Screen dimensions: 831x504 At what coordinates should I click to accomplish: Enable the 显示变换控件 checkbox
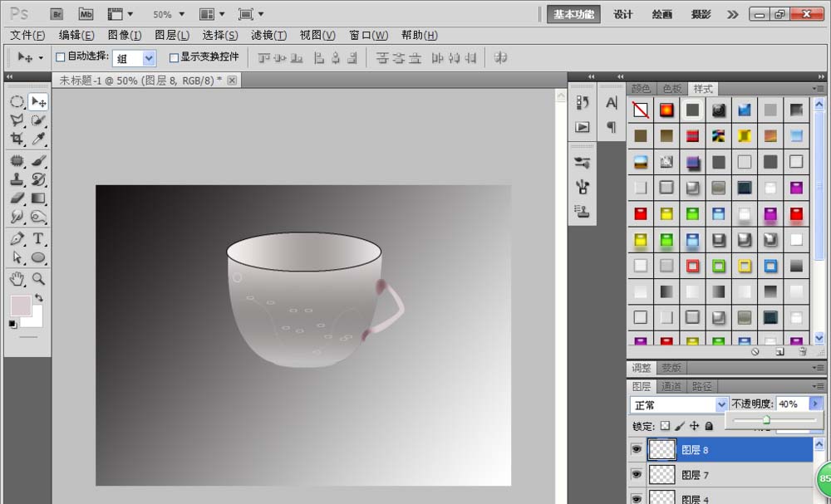[174, 57]
